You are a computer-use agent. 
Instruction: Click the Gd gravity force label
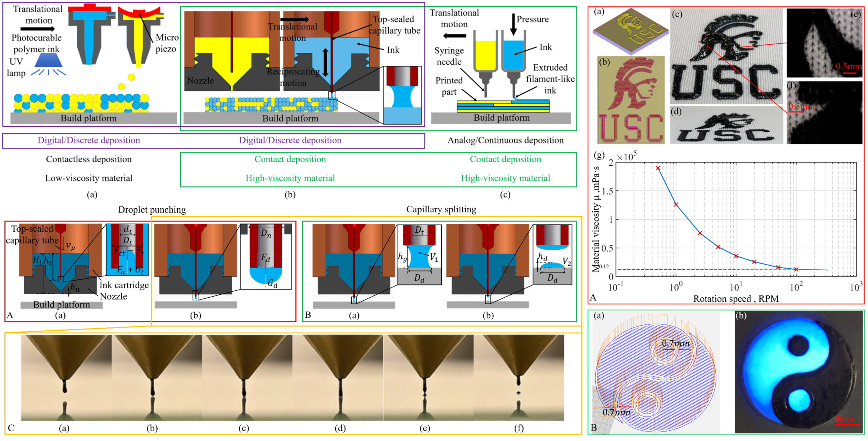272,283
